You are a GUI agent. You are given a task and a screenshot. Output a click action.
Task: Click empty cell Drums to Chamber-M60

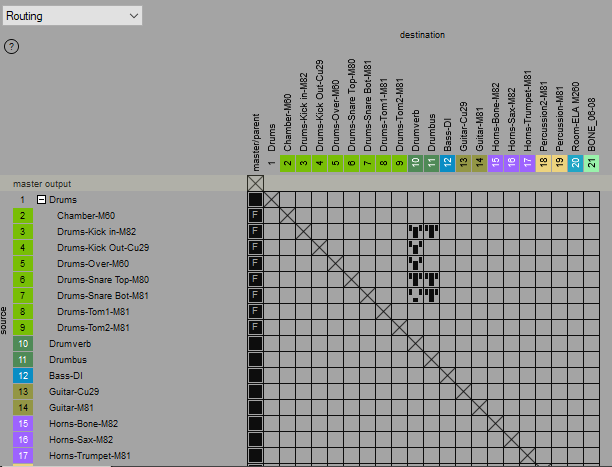[288, 200]
